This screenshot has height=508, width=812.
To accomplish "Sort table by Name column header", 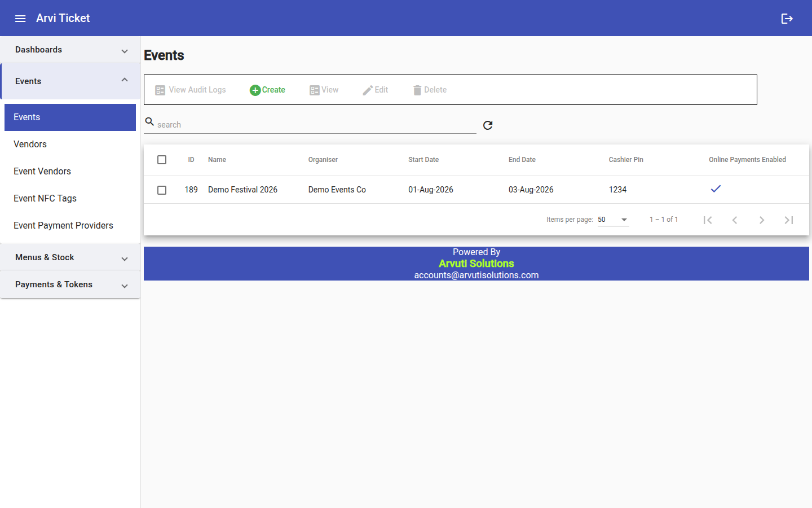I will [217, 160].
